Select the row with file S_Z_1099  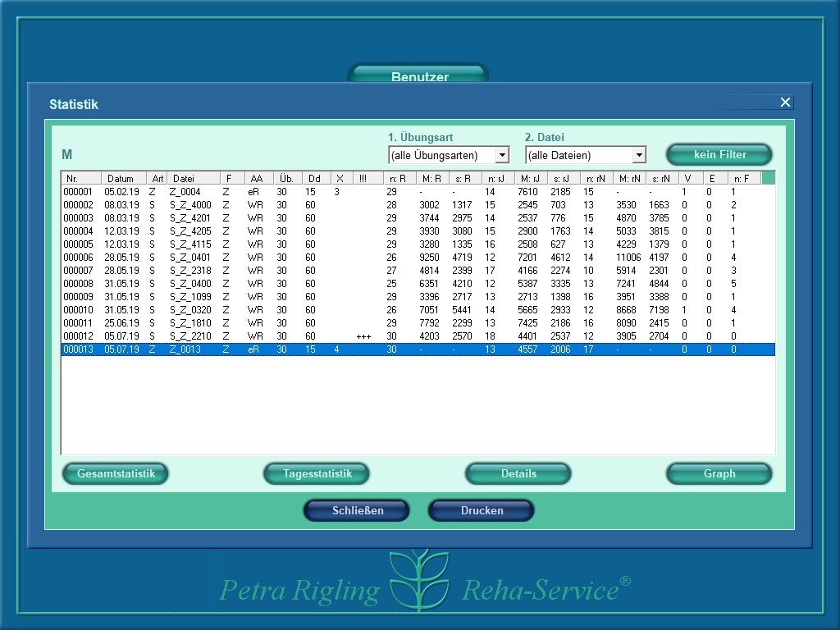(418, 297)
